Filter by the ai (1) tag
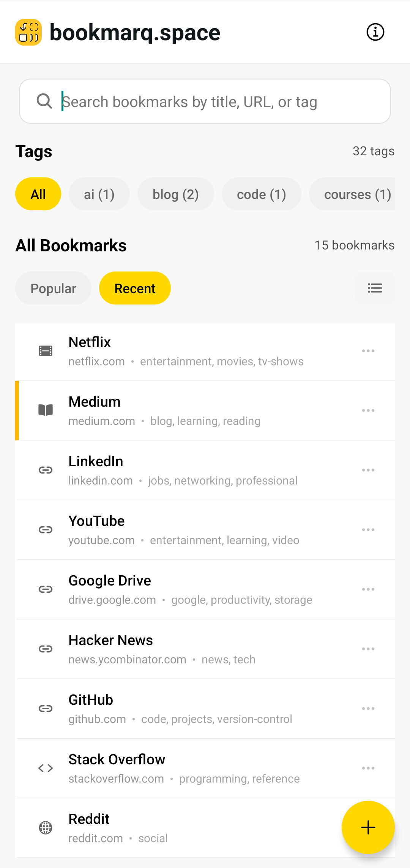 pyautogui.click(x=99, y=194)
